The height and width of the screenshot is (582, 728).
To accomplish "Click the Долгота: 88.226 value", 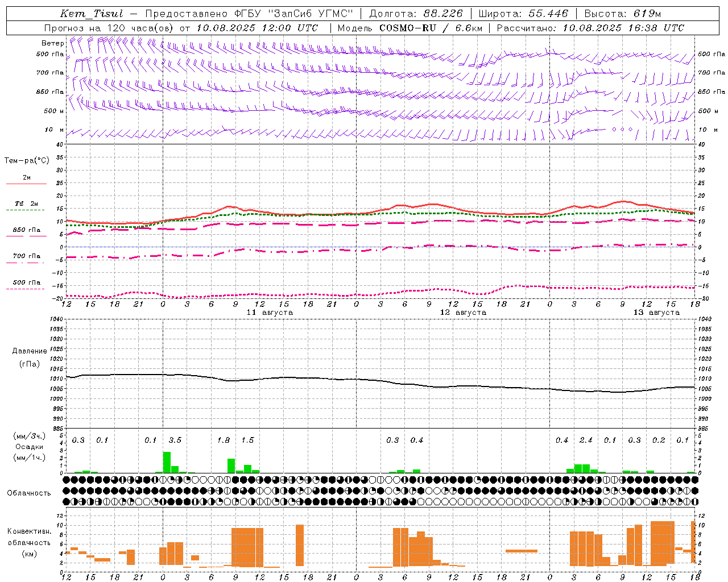I will (x=416, y=14).
